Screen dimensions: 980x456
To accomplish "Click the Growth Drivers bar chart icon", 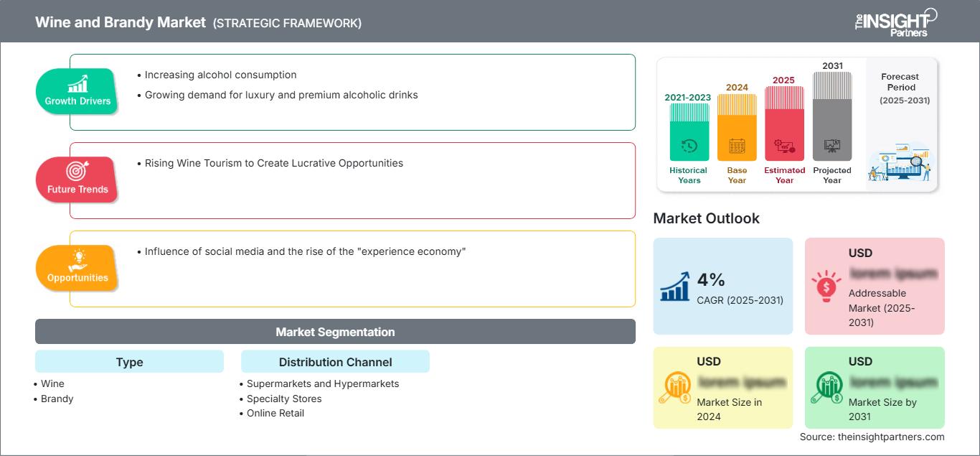I will pos(77,83).
